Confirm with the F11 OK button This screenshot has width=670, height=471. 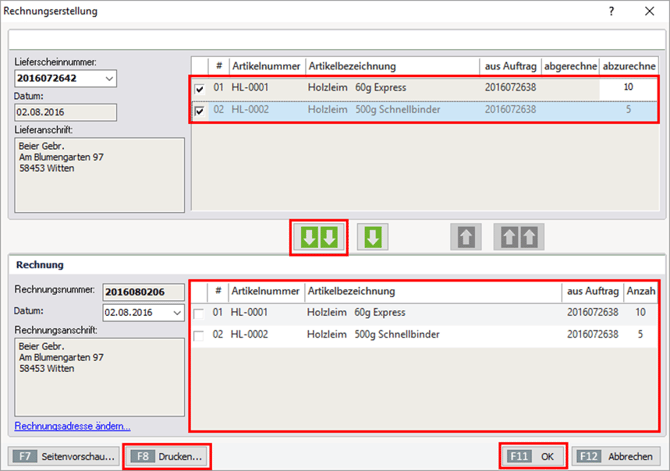[x=533, y=455]
